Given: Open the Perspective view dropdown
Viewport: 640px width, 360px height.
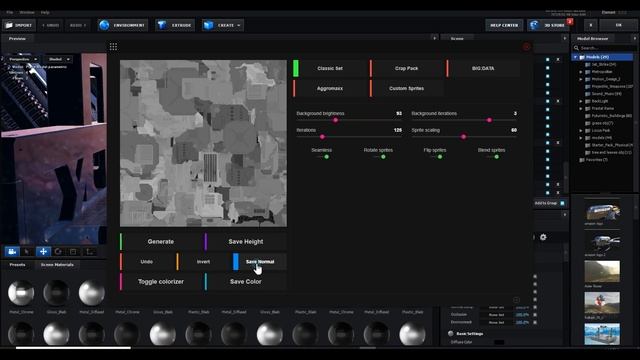Looking at the screenshot, I should [x=23, y=60].
